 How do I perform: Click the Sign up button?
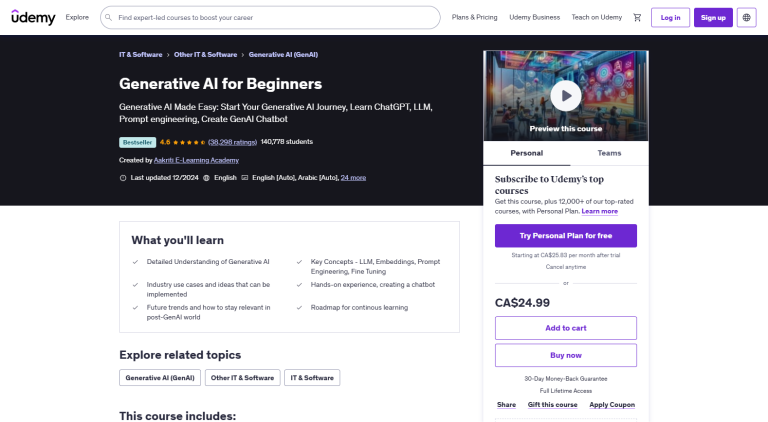(713, 18)
